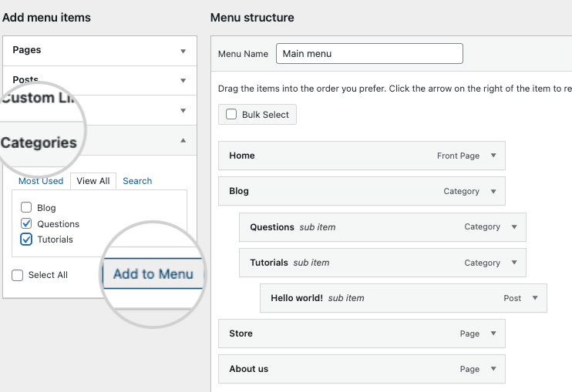Uncheck the Tutorials category checkbox
Image resolution: width=572 pixels, height=392 pixels.
[26, 240]
